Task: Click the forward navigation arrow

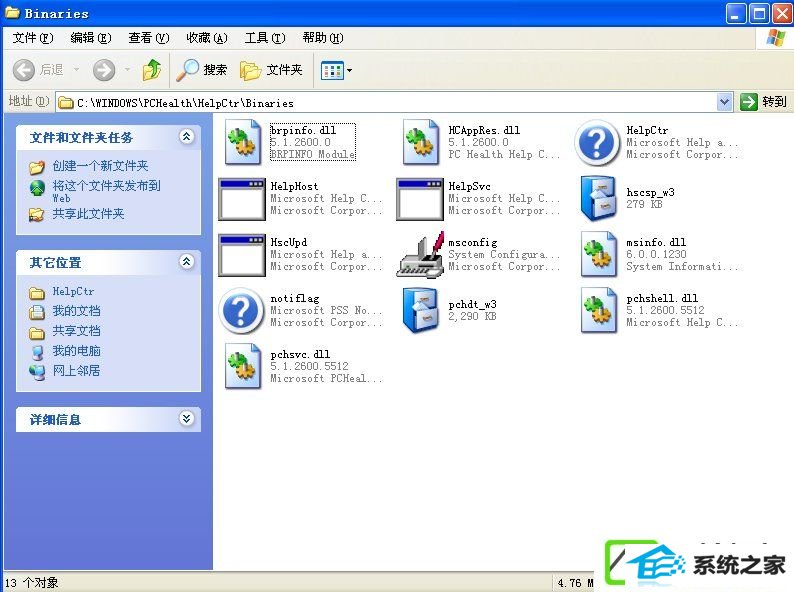Action: pos(104,70)
